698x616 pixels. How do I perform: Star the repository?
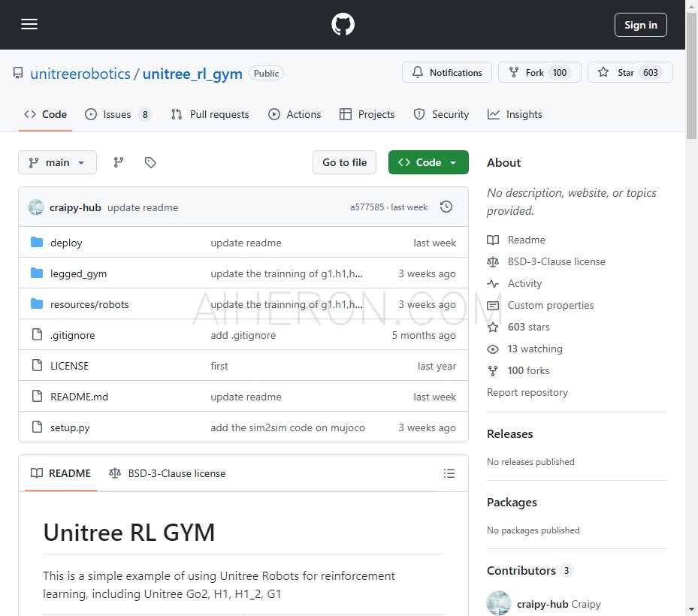click(x=630, y=72)
